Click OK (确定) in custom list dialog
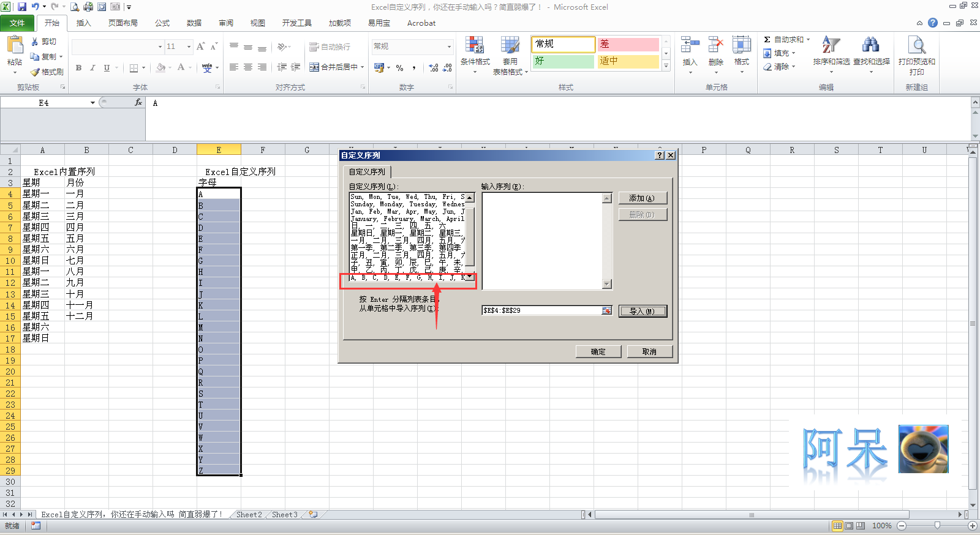 pos(598,352)
